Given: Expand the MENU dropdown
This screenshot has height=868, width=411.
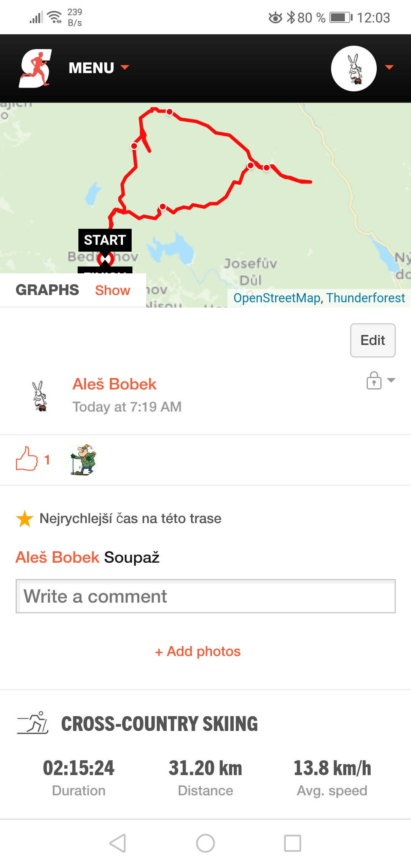Looking at the screenshot, I should click(x=99, y=68).
